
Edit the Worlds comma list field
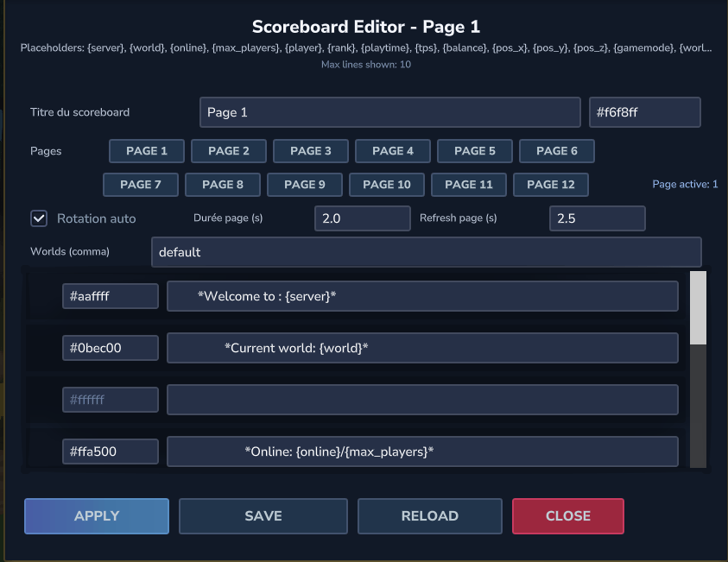point(426,253)
